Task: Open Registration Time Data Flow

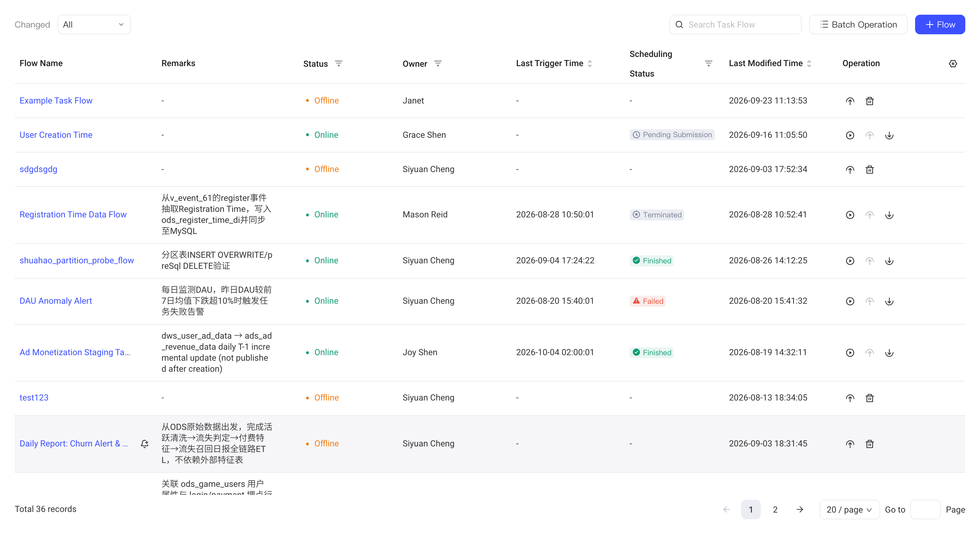Action: pyautogui.click(x=73, y=215)
